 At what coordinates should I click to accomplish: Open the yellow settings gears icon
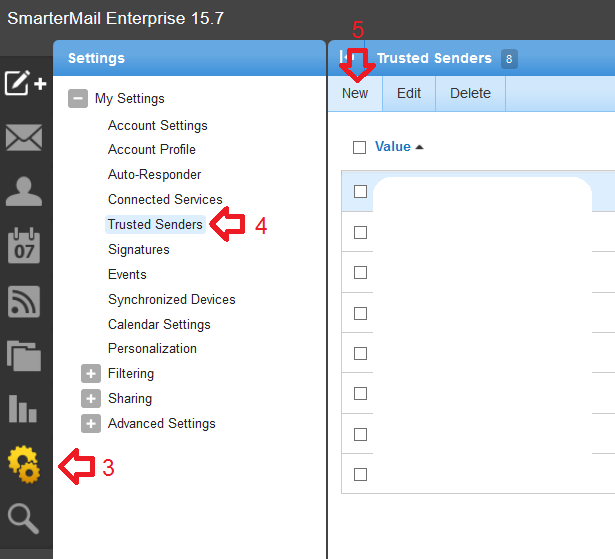tap(24, 464)
